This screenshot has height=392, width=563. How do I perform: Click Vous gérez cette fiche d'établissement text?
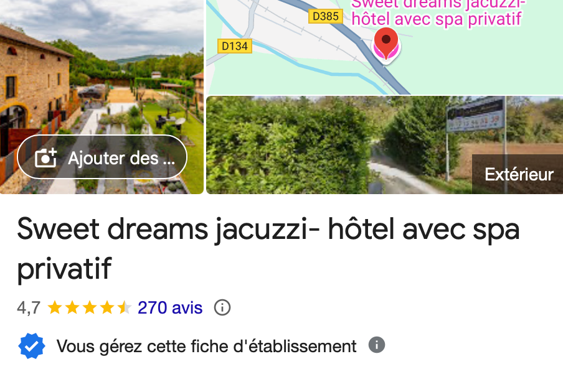[207, 346]
